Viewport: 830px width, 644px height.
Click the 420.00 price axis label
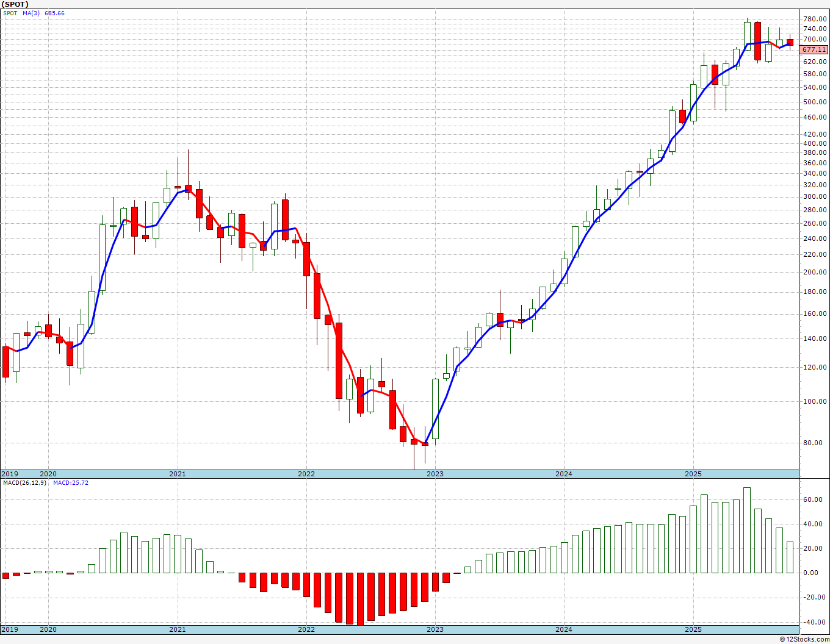pos(815,134)
